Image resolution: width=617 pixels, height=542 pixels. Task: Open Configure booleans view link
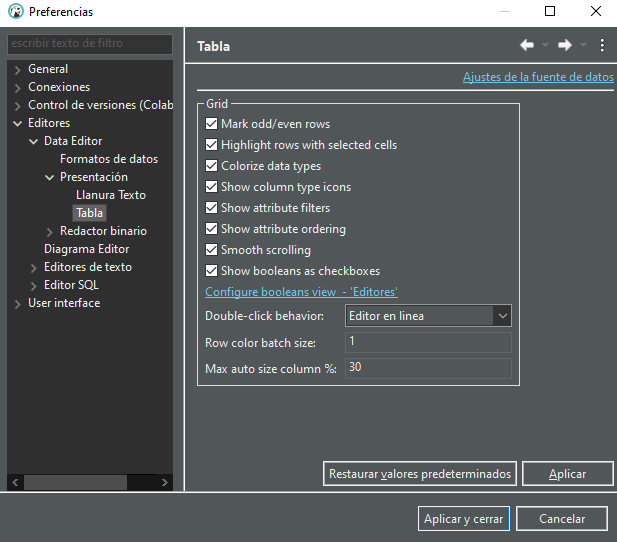301,292
